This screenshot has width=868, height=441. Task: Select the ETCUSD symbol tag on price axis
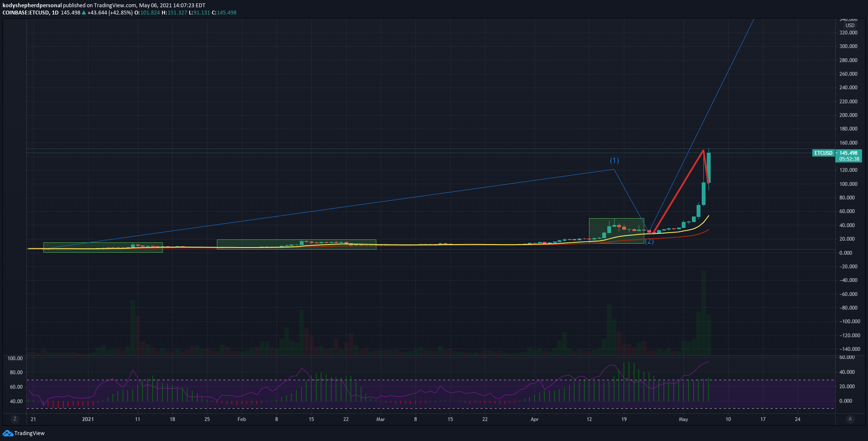[x=823, y=153]
